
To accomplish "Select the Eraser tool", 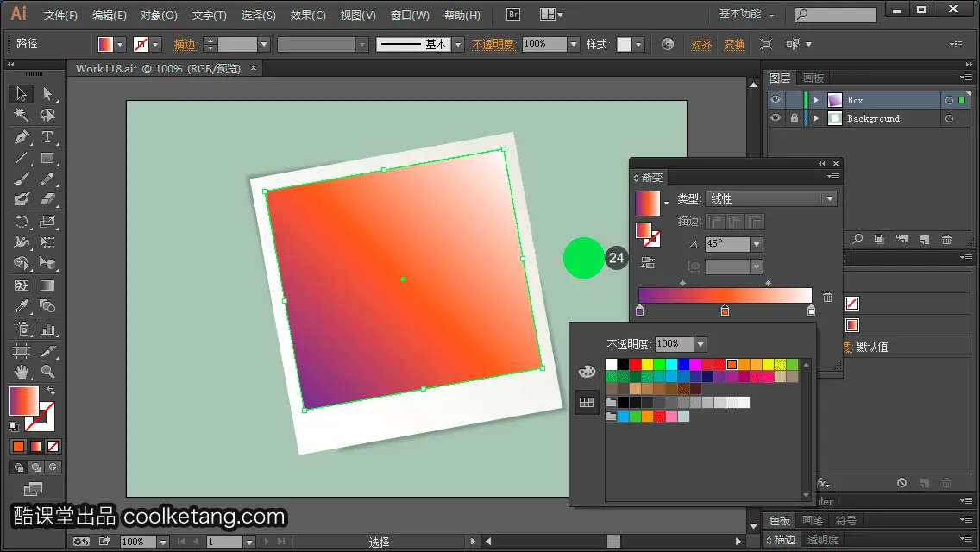I will click(x=47, y=200).
